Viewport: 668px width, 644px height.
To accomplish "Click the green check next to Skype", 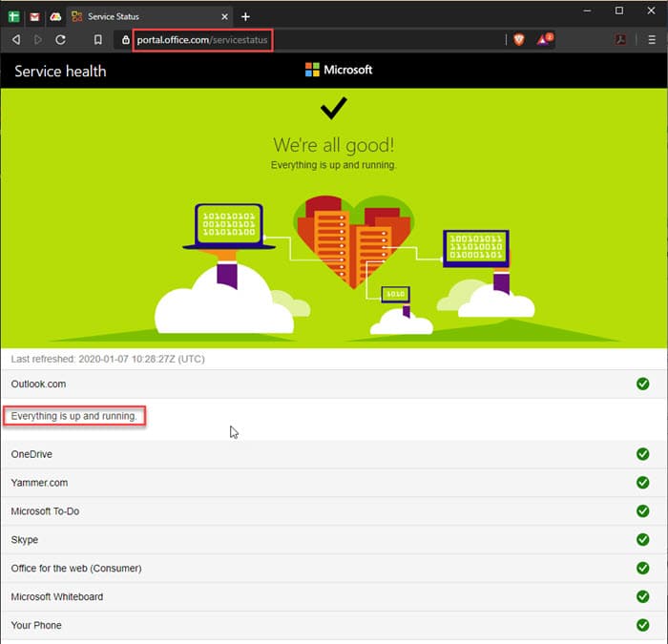I will coord(642,540).
